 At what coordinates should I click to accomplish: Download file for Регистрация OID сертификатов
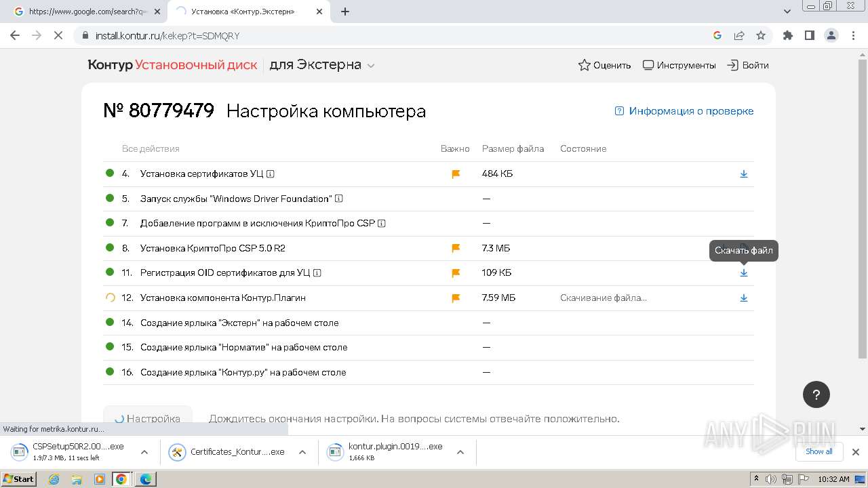tap(744, 272)
